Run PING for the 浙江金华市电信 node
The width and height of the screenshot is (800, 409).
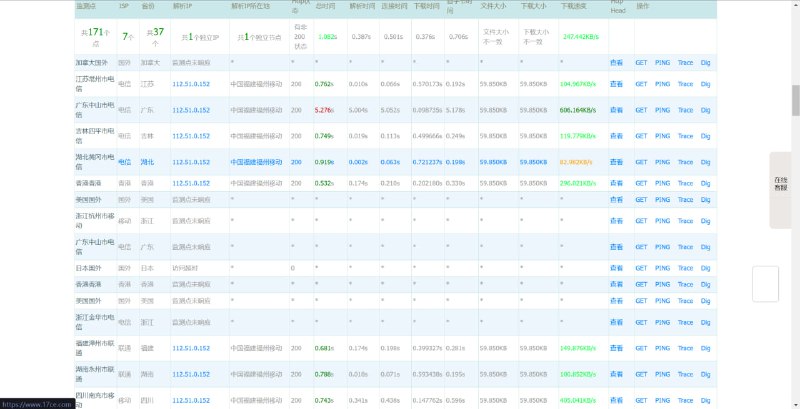[x=662, y=322]
